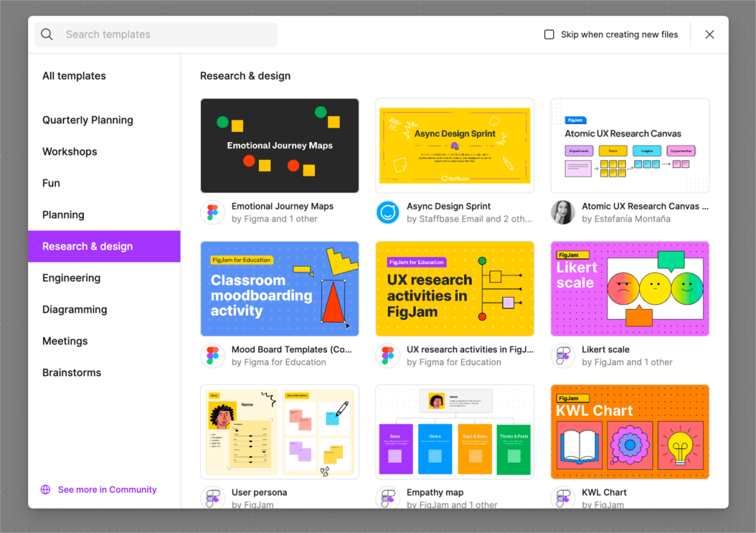The width and height of the screenshot is (756, 533).
Task: Click 'by Figma and 1 other' text
Action: click(274, 219)
